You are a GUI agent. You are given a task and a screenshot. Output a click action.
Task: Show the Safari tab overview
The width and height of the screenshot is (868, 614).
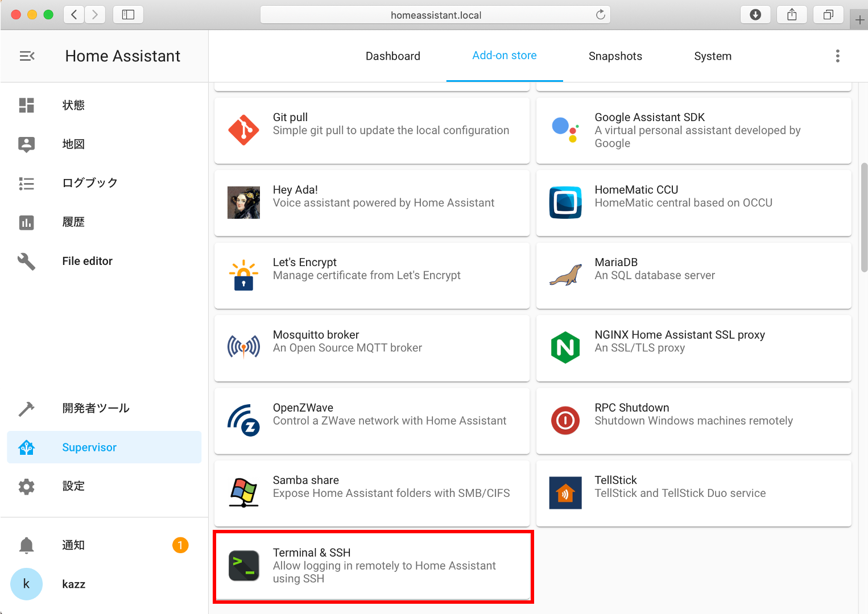point(828,15)
